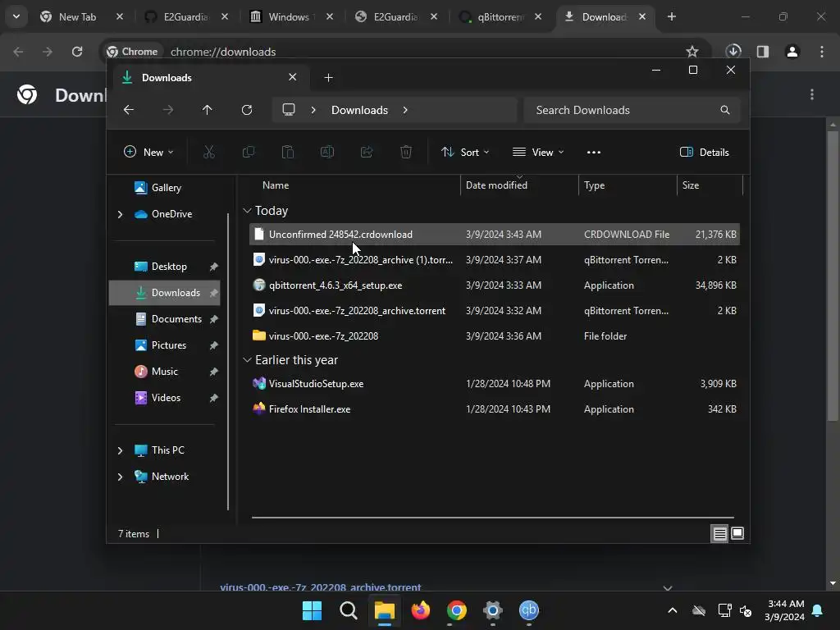Switch to the qBittorrent Chrome tab
Viewport: 840px width, 630px height.
pos(500,16)
